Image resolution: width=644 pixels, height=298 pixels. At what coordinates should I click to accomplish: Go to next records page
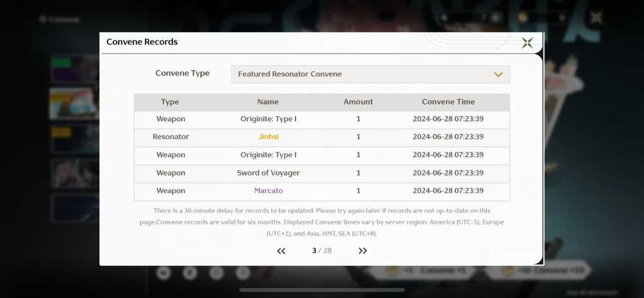pyautogui.click(x=362, y=251)
